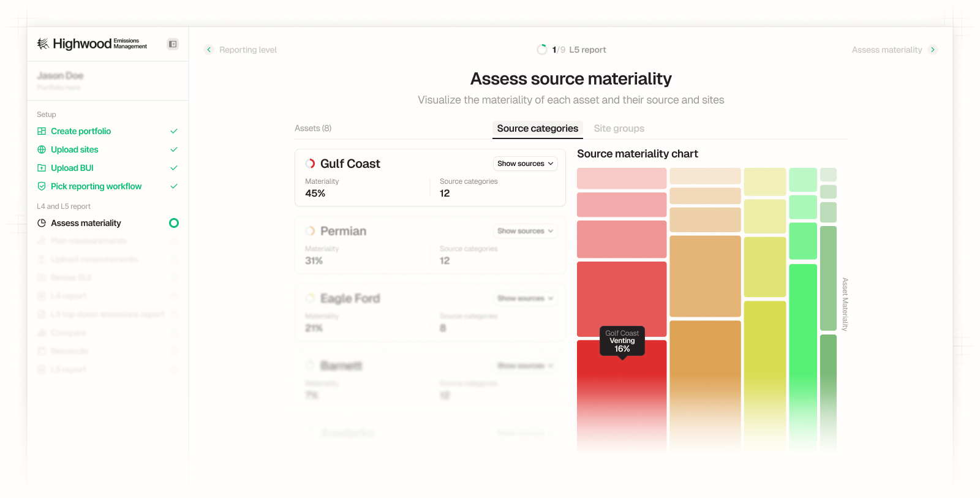Image resolution: width=980 pixels, height=498 pixels.
Task: Click the Eagle Ford materiality ring icon
Action: point(310,298)
